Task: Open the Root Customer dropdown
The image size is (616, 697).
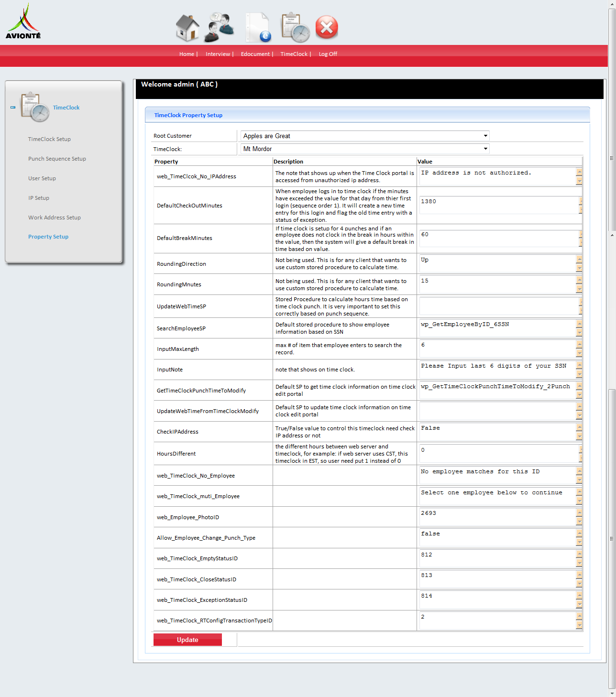Action: coord(365,136)
